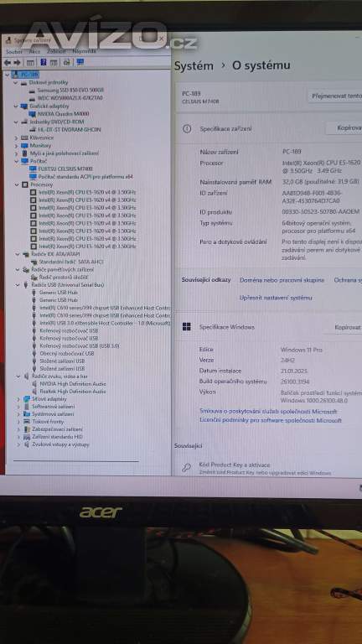Open Doména nebo pracovní skupina link
Image resolution: width=362 pixels, height=644 pixels.
tap(282, 280)
